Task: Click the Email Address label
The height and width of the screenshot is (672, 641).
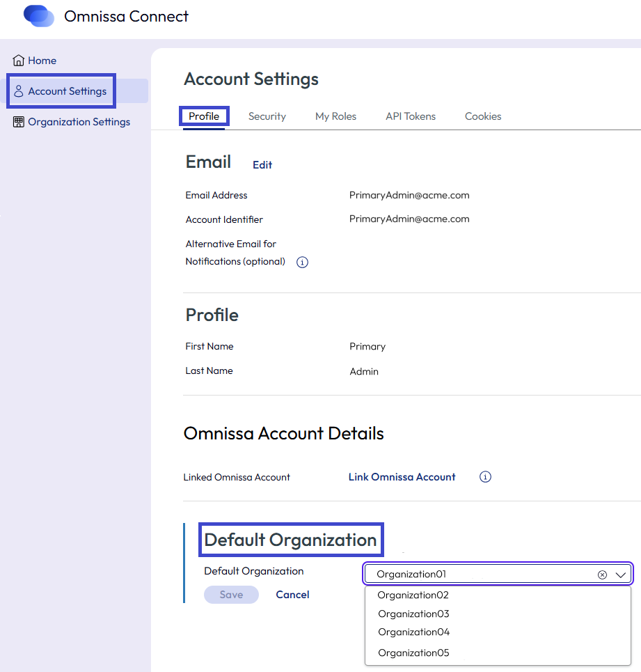Action: 216,195
